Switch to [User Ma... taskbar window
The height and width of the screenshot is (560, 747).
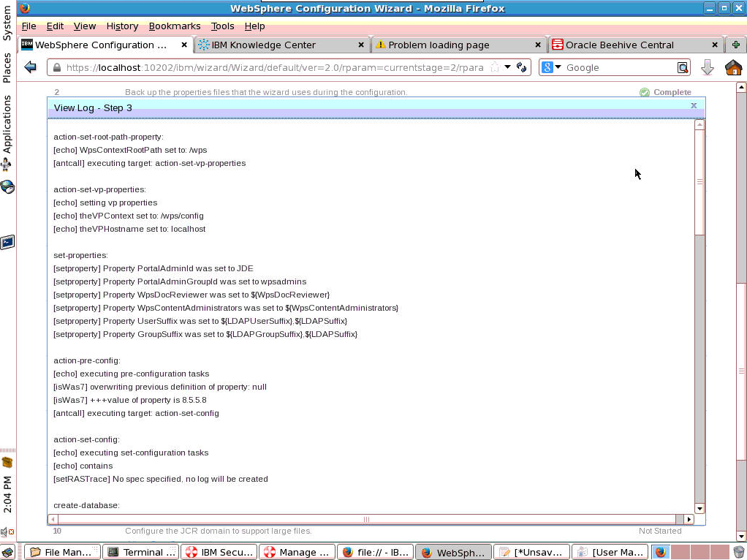pos(610,552)
